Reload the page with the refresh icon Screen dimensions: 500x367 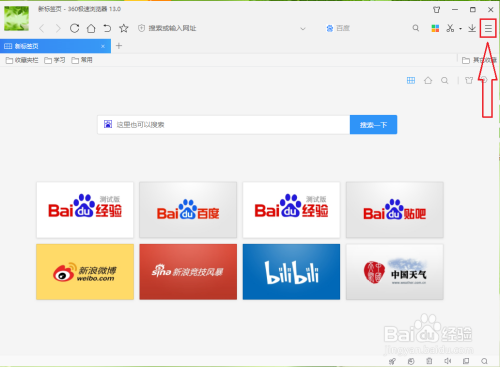click(74, 28)
